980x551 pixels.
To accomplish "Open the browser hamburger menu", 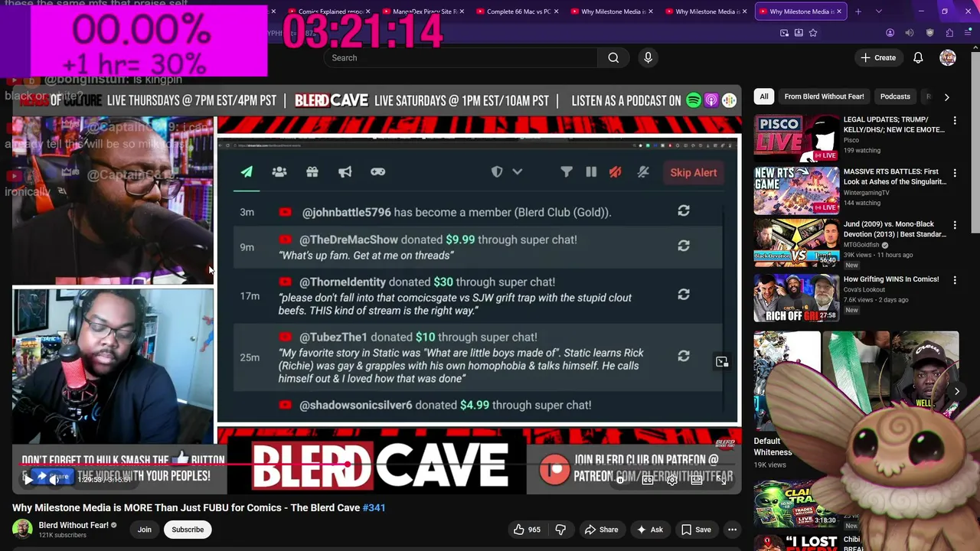I will coord(969,33).
